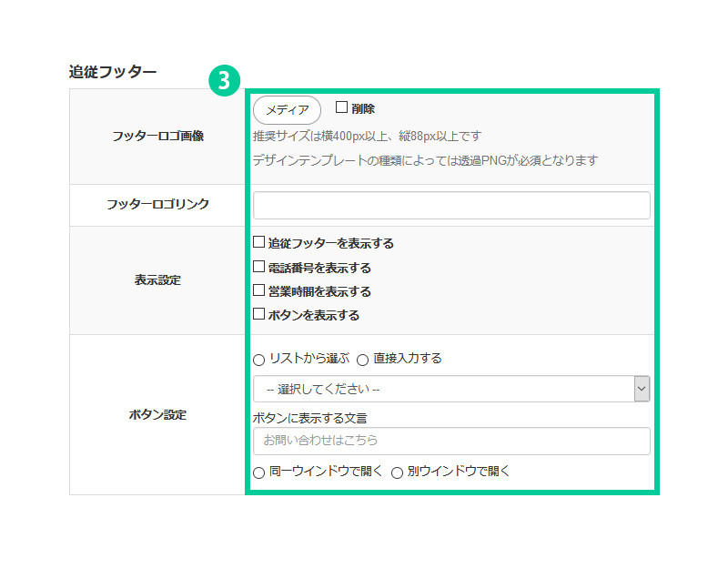Select 別ウインドウで開く radio button
The image size is (728, 569).
coord(397,472)
